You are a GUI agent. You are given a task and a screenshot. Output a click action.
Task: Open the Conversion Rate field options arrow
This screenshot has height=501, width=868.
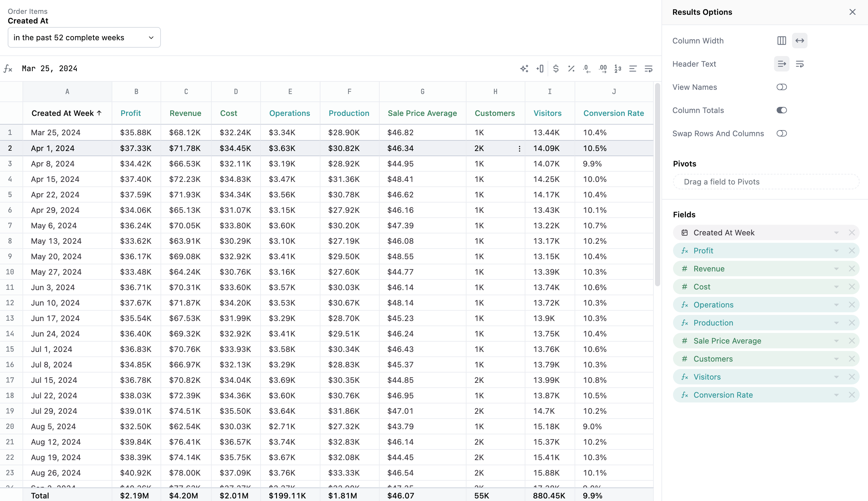pos(836,395)
